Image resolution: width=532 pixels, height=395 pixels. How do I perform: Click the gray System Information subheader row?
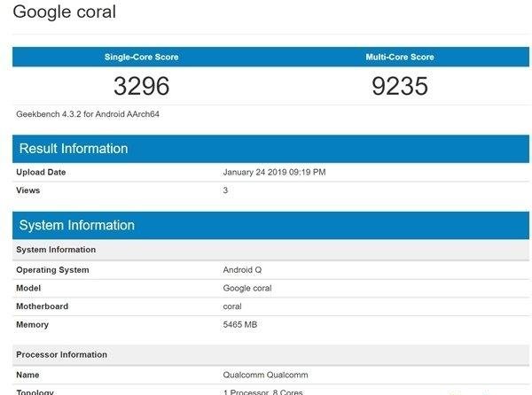pos(270,250)
